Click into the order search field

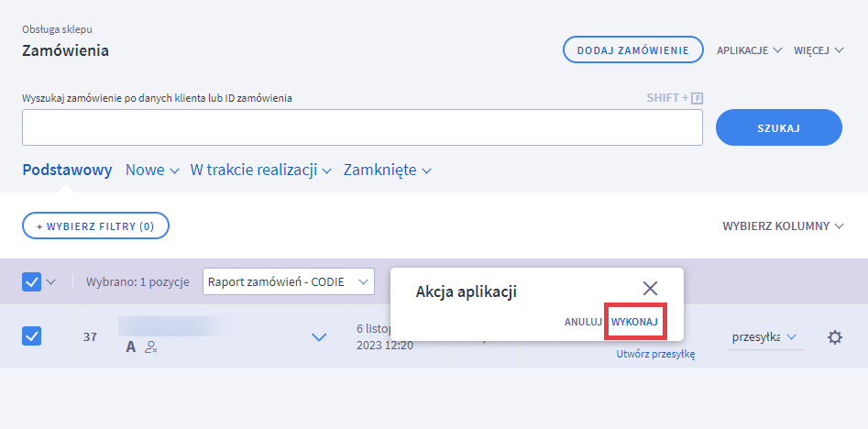coord(362,127)
